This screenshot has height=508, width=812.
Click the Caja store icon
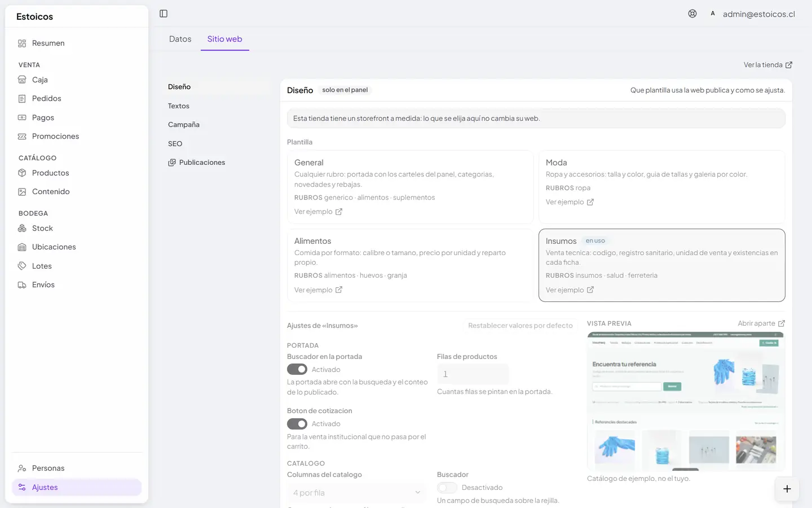coord(22,80)
